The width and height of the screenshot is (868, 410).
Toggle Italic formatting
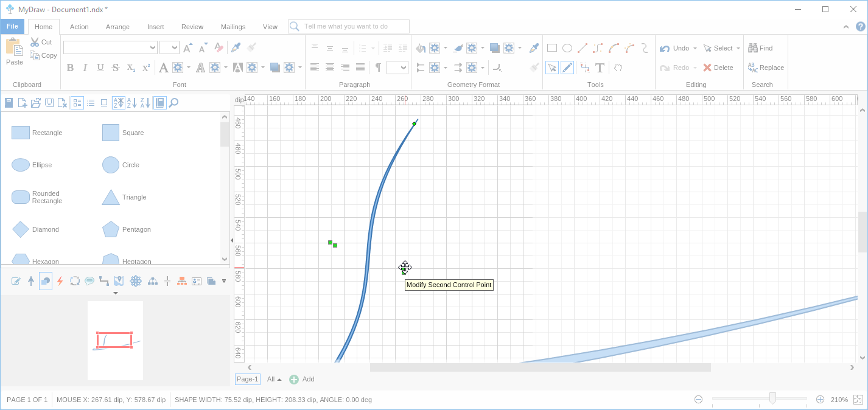click(x=85, y=68)
